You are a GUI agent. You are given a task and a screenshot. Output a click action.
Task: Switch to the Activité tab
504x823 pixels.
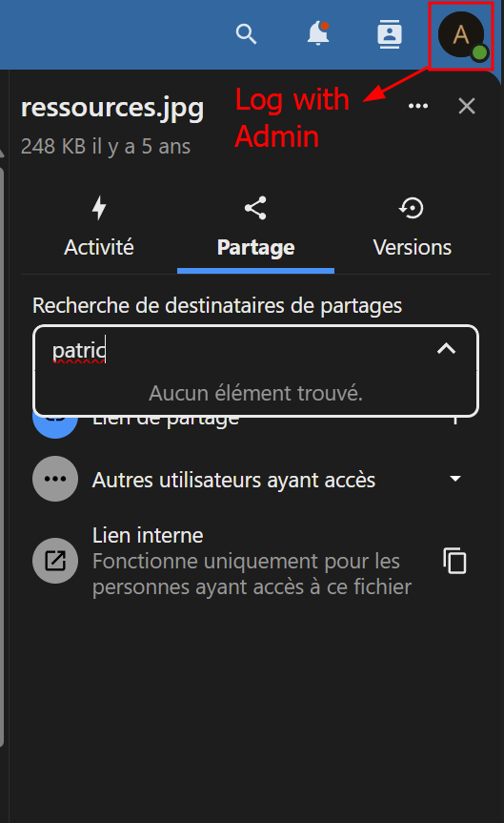tap(98, 227)
